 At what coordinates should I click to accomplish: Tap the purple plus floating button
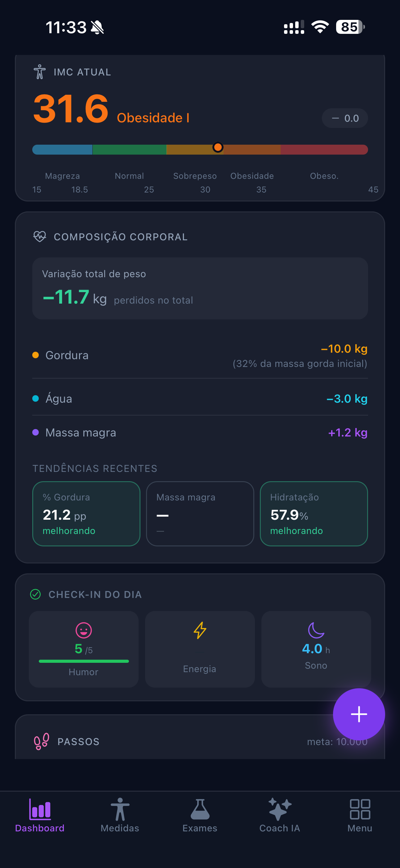(358, 714)
